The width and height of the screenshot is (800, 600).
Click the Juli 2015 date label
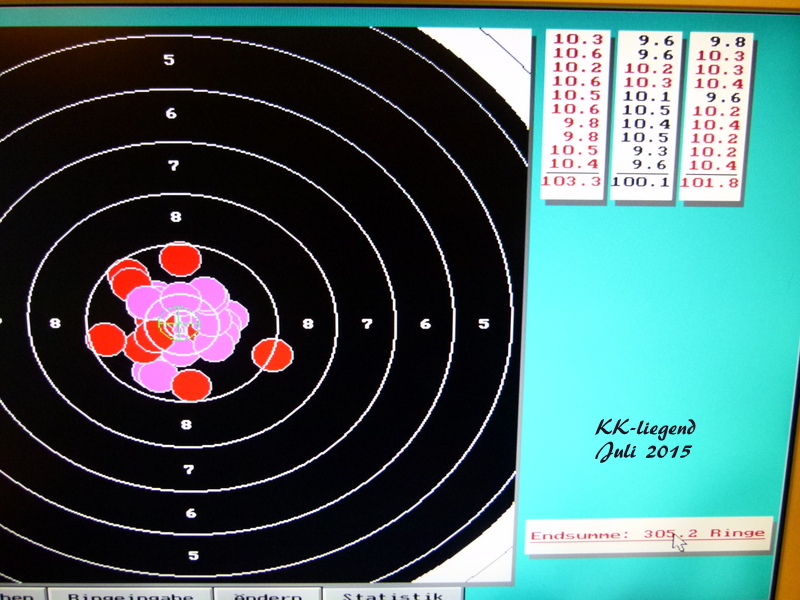[x=645, y=452]
